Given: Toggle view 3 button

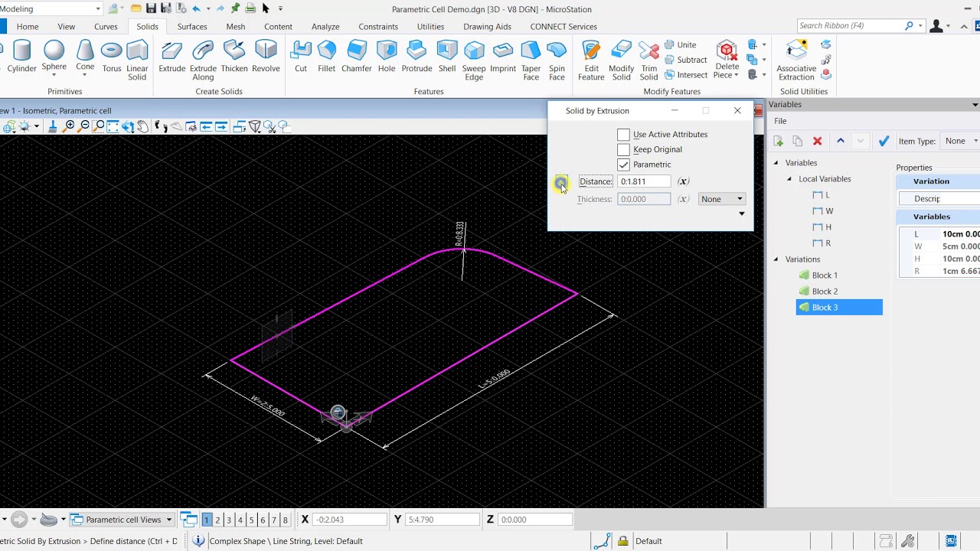Looking at the screenshot, I should (228, 520).
